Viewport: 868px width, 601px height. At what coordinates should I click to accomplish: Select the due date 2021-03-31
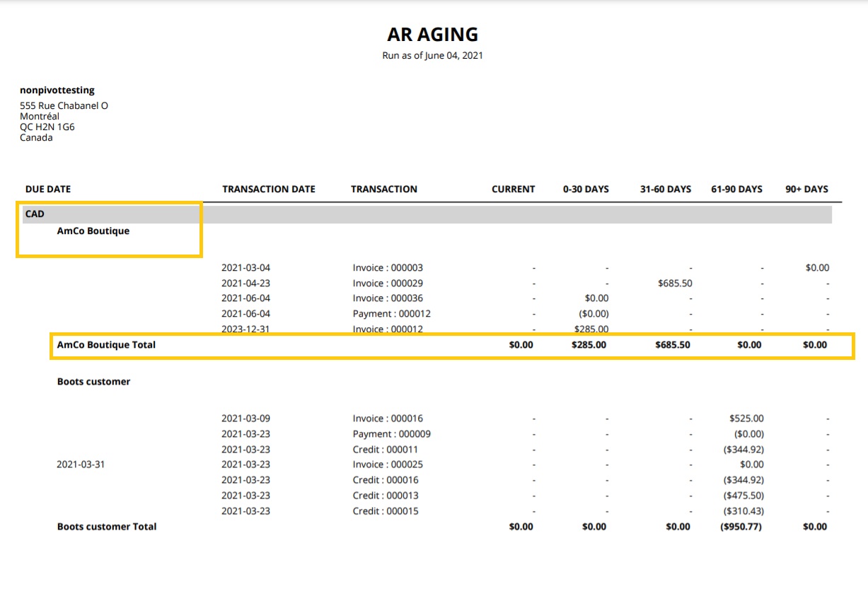[81, 465]
